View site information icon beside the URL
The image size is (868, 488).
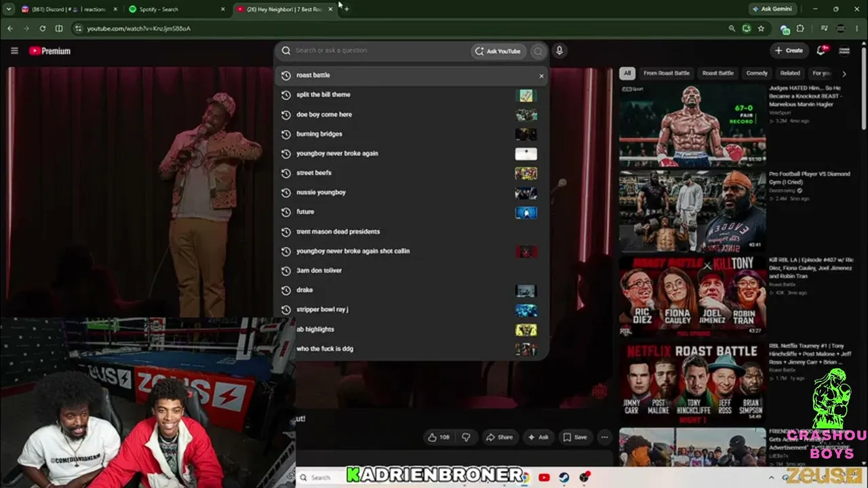tap(78, 28)
